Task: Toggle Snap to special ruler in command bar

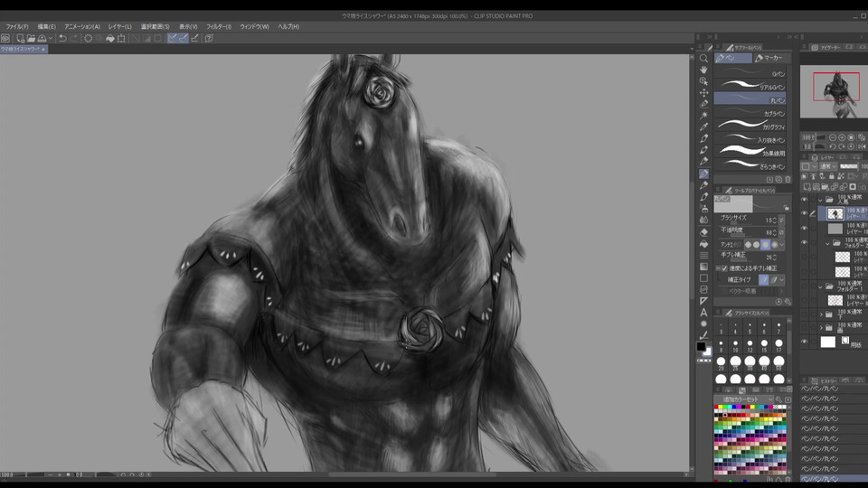Action: tap(184, 38)
